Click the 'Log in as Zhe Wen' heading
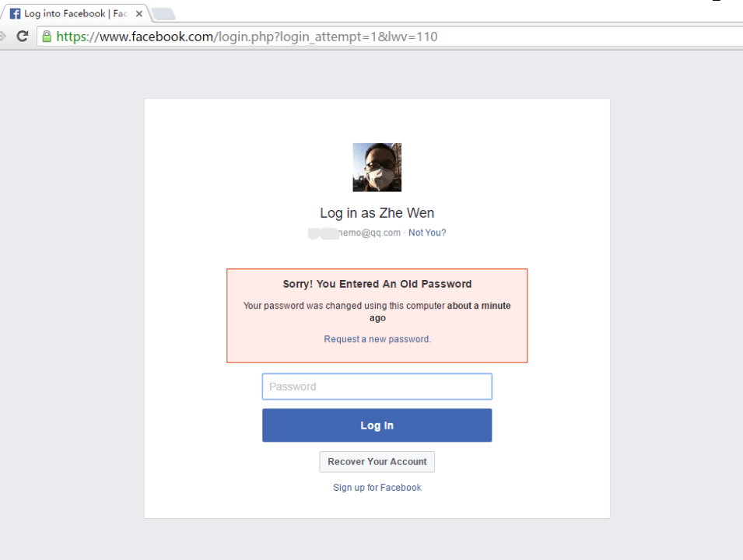The image size is (743, 560). click(x=377, y=213)
